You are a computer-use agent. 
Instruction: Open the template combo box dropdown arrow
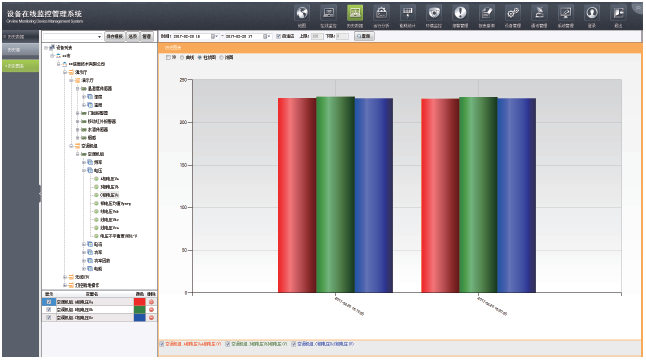point(99,37)
